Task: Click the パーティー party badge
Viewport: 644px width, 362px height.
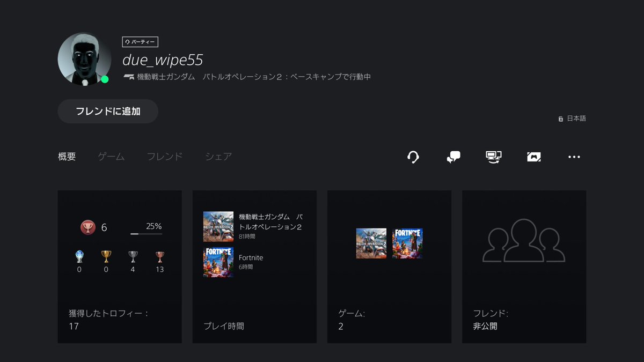Action: coord(140,42)
